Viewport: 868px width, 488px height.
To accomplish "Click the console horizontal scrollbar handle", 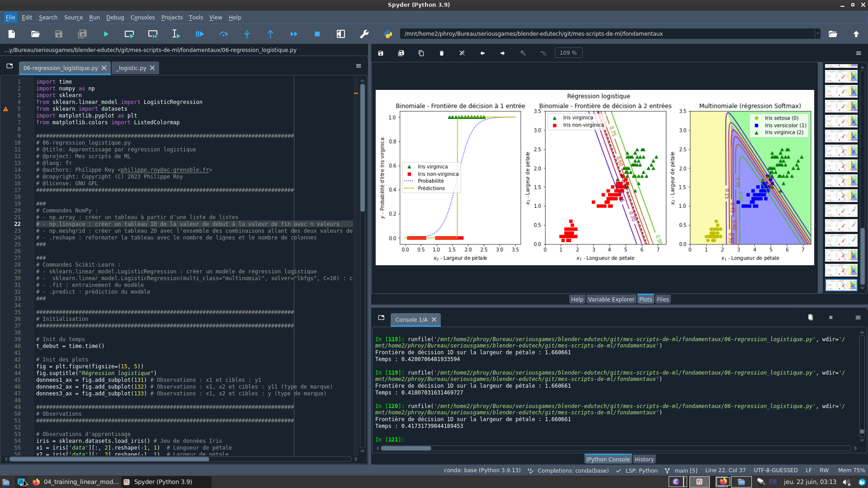I will pos(406,448).
